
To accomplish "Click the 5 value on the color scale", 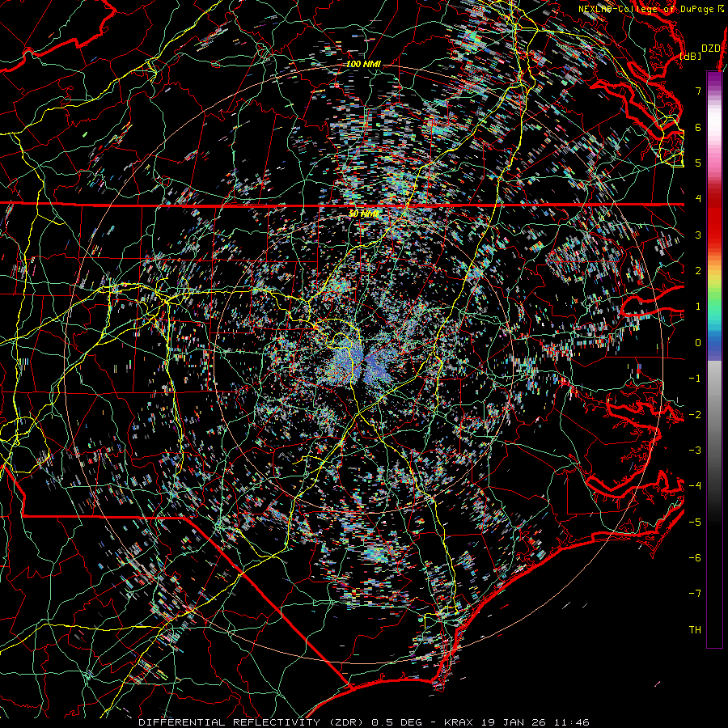I will (x=698, y=163).
